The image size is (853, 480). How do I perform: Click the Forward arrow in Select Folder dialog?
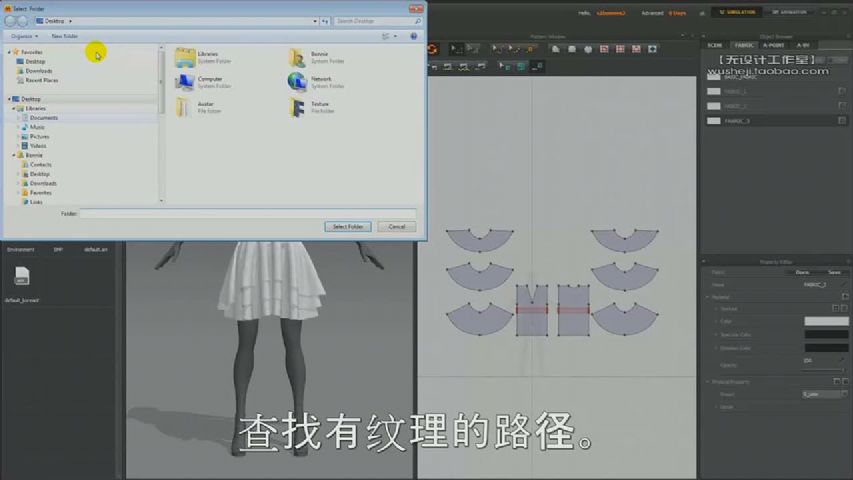coord(23,21)
